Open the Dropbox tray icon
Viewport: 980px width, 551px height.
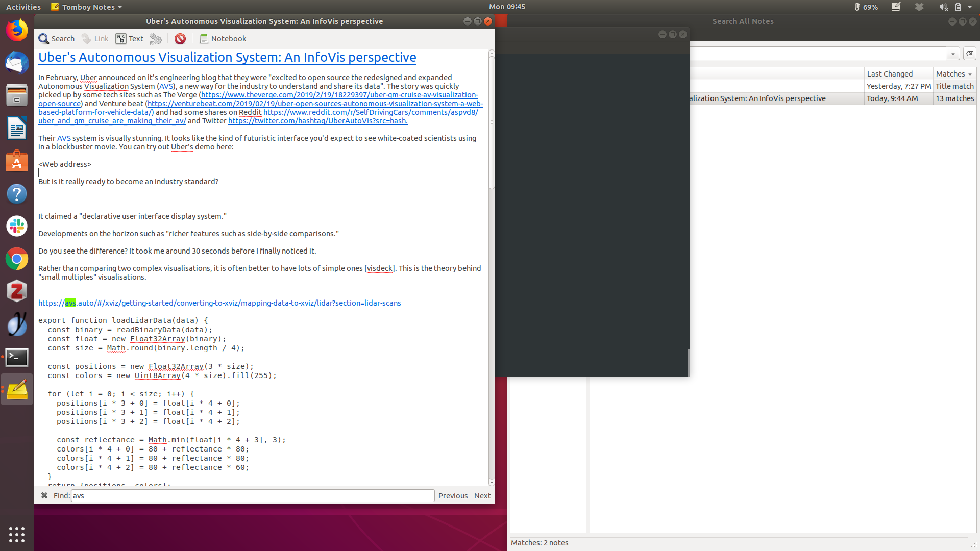[919, 7]
